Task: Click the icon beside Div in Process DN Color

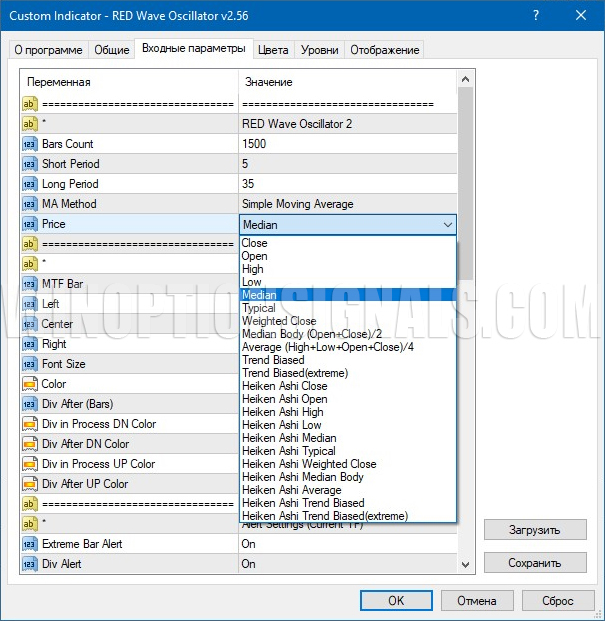Action: click(29, 424)
